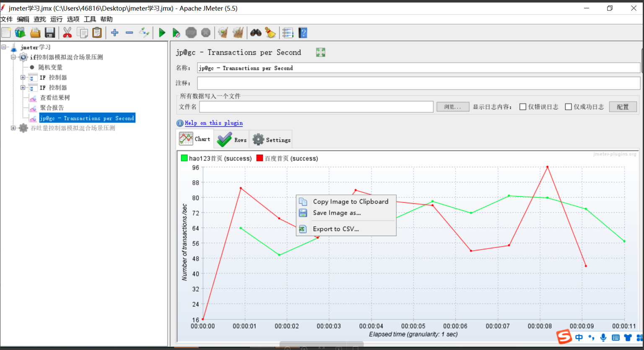Open Help with blue question icon
The height and width of the screenshot is (350, 644).
click(x=303, y=33)
